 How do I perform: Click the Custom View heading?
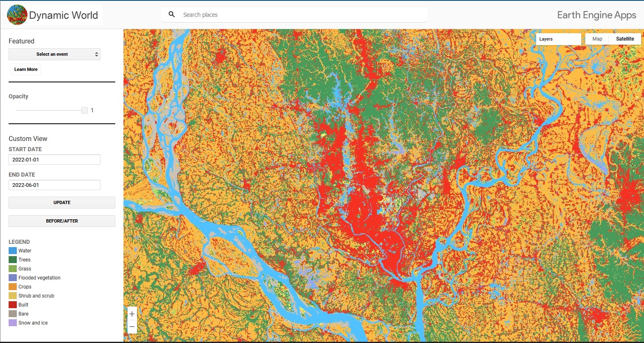pyautogui.click(x=28, y=139)
